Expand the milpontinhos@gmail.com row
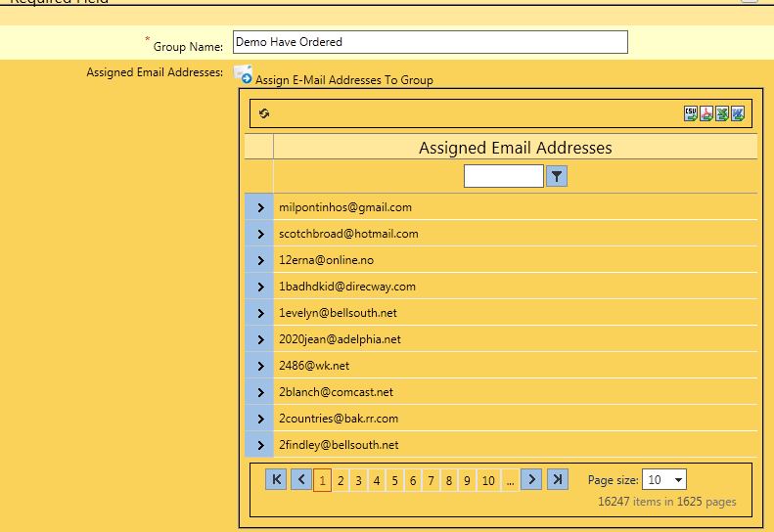Image resolution: width=774 pixels, height=532 pixels. pos(259,207)
